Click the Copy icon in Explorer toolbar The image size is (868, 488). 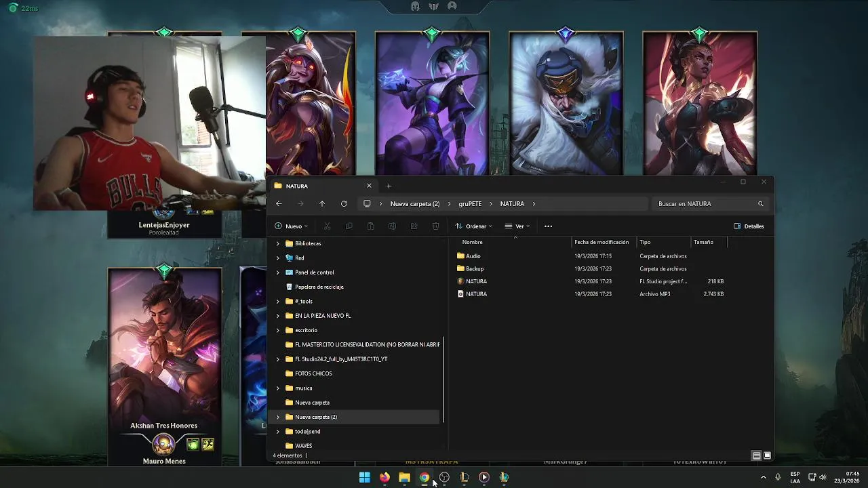349,226
